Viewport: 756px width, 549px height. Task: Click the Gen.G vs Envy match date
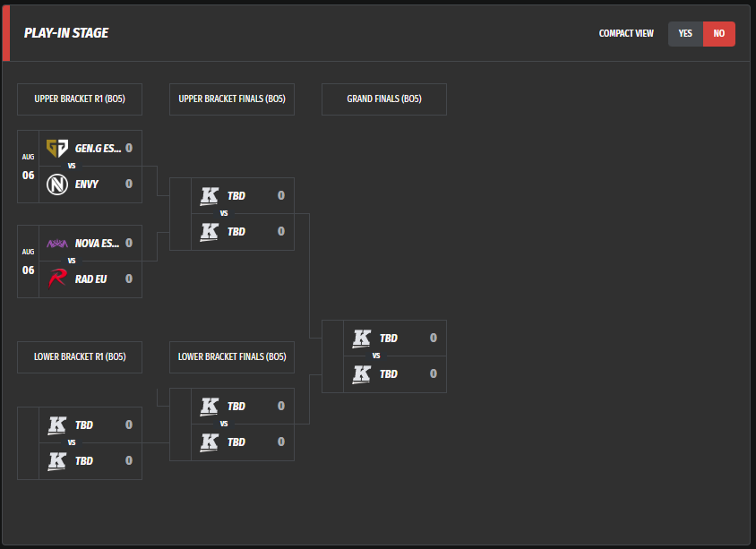[29, 167]
